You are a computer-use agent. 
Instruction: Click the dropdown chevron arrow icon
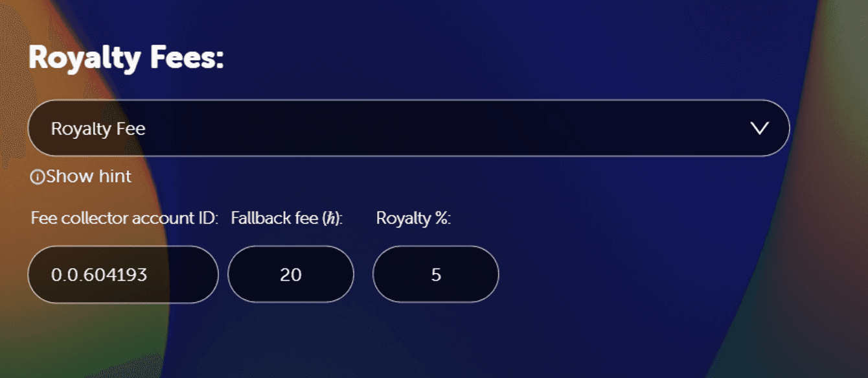tap(759, 128)
